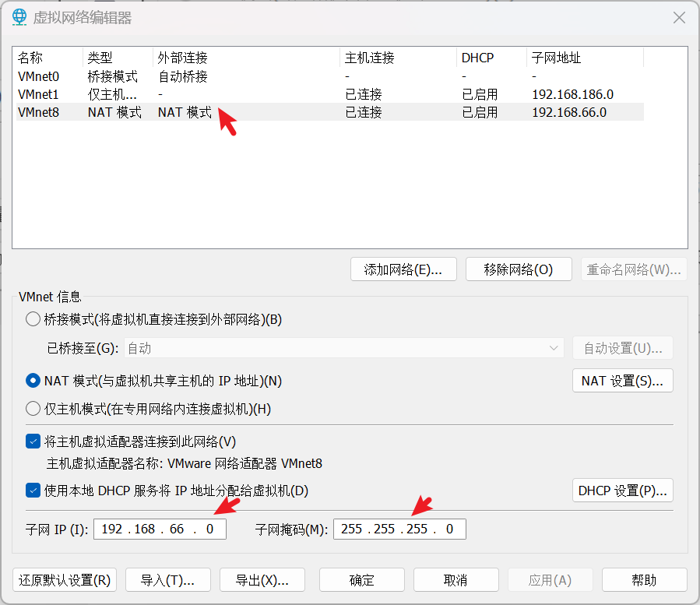Select NAT mode radio button
Image resolution: width=700 pixels, height=605 pixels.
pyautogui.click(x=32, y=380)
